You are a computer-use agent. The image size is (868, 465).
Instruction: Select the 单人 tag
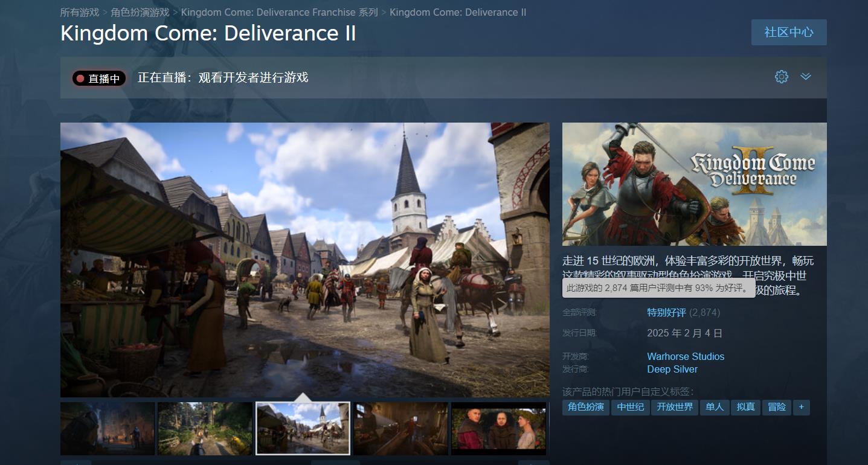(x=715, y=407)
